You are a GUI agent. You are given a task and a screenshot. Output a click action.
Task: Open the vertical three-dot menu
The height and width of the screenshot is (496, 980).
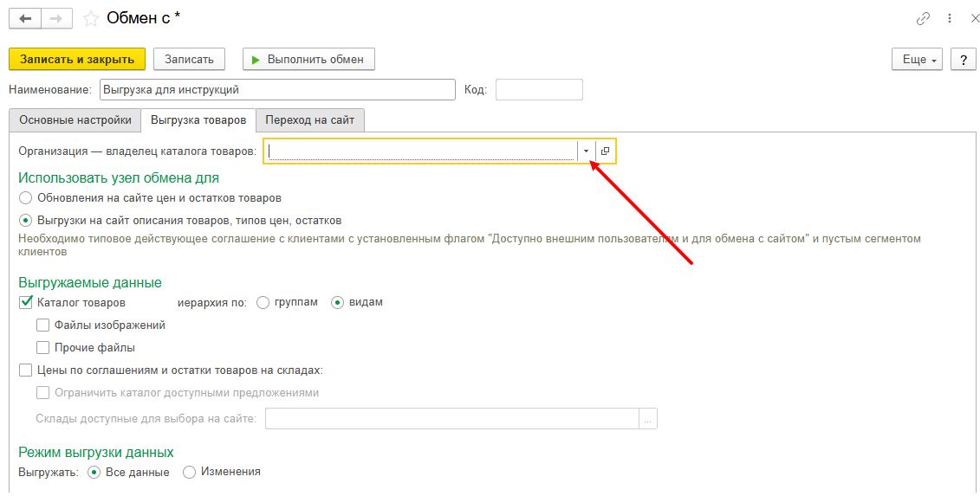point(949,18)
